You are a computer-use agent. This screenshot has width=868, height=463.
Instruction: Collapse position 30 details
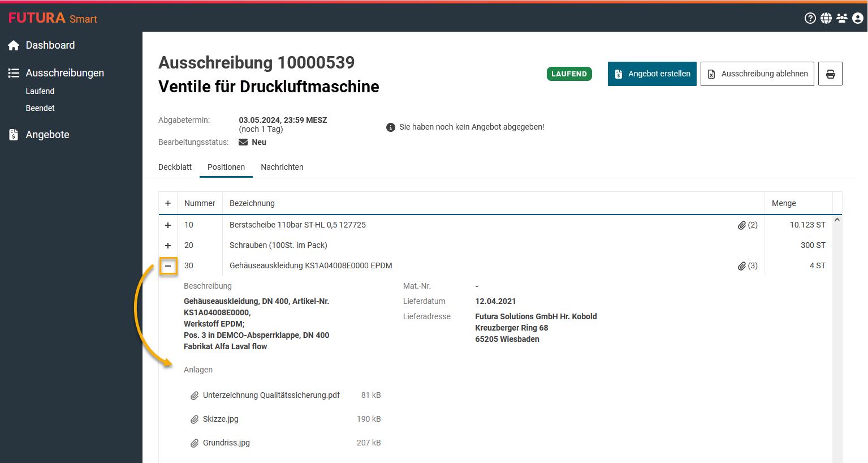(x=168, y=266)
